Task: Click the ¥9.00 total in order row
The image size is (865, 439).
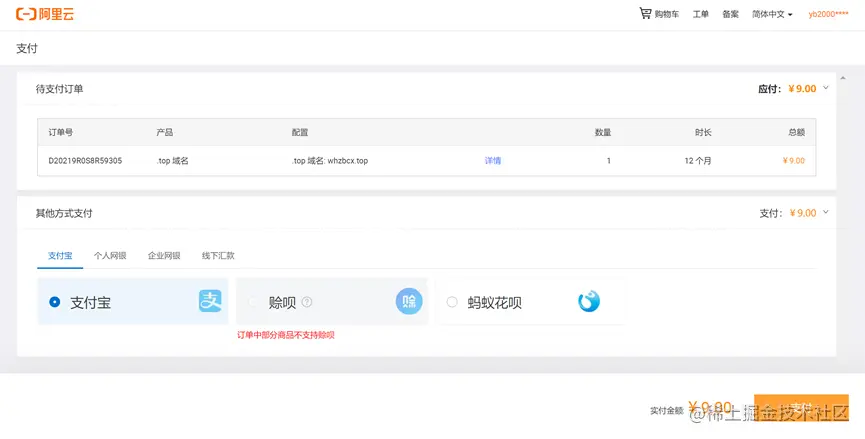Action: click(793, 161)
